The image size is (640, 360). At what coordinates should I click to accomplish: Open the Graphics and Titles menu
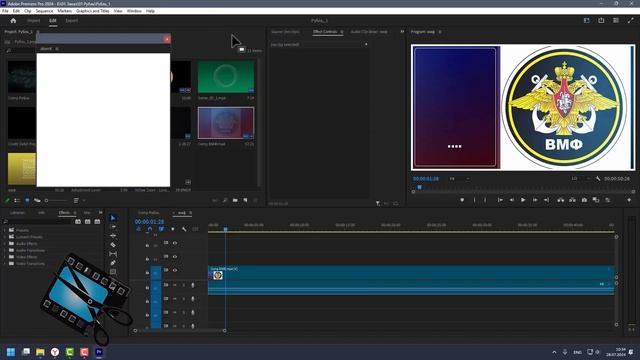point(93,11)
